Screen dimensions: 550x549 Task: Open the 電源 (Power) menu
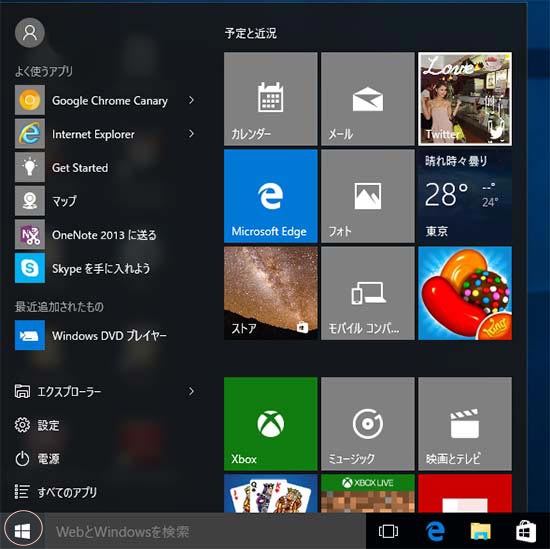click(37, 458)
